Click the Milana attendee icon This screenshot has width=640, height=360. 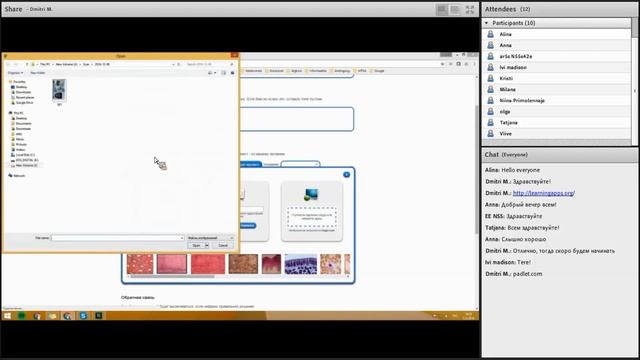click(x=491, y=89)
